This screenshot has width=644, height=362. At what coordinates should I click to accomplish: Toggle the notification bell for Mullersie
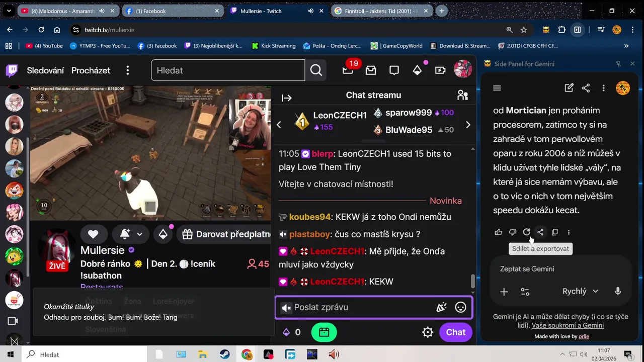(x=125, y=234)
